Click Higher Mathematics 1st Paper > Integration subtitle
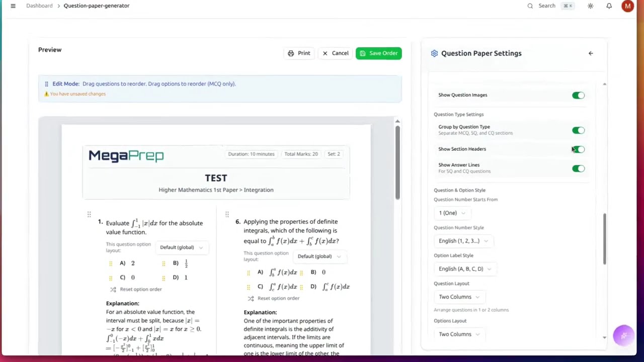The image size is (644, 362). point(216,190)
